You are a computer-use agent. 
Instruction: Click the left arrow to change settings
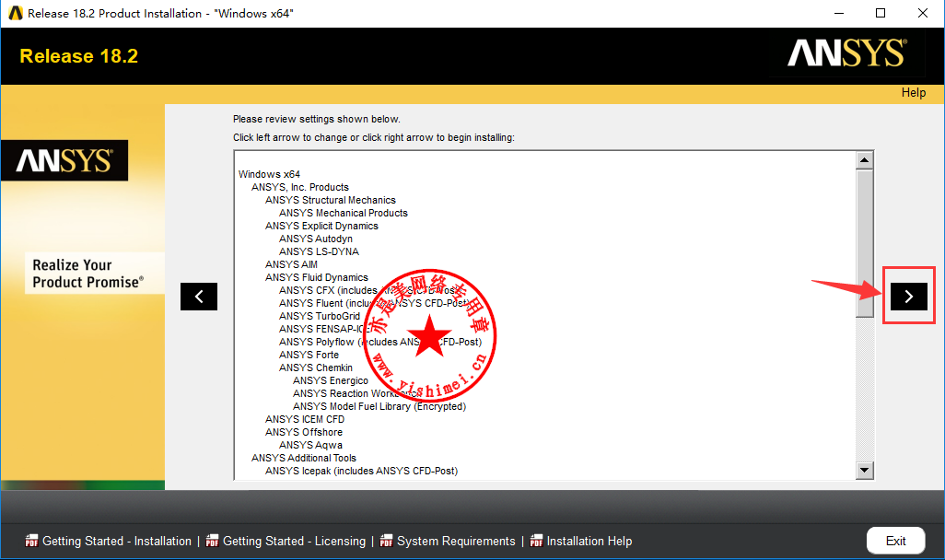tap(199, 296)
